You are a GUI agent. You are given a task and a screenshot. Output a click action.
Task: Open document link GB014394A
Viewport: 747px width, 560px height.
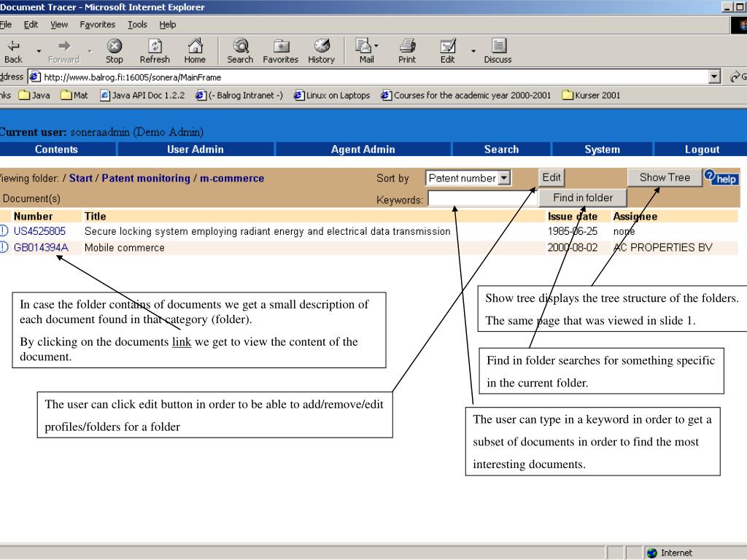pyautogui.click(x=41, y=247)
